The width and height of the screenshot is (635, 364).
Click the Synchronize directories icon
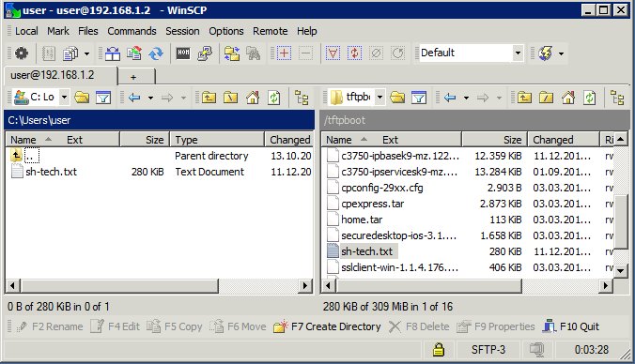(134, 53)
